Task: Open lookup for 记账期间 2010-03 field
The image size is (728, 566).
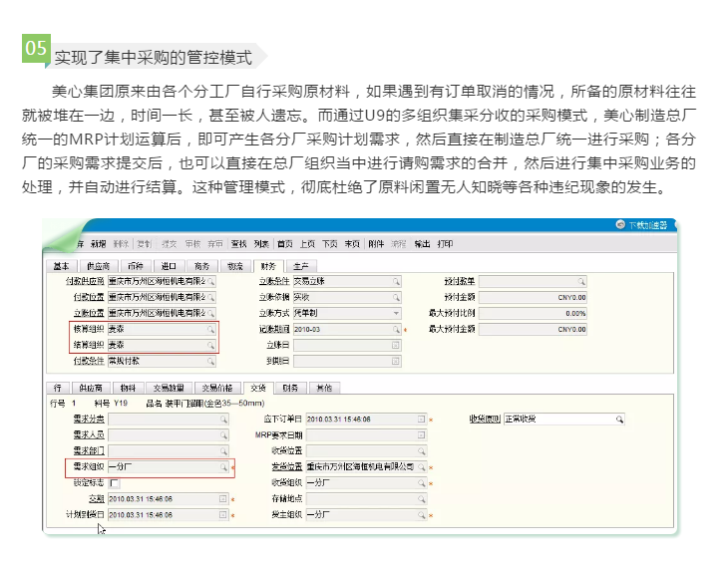Action: (396, 330)
